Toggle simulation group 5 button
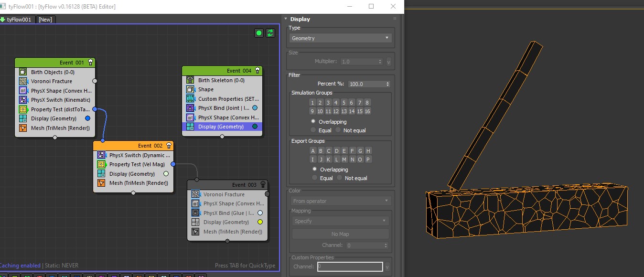This screenshot has height=277, width=644. tap(343, 103)
